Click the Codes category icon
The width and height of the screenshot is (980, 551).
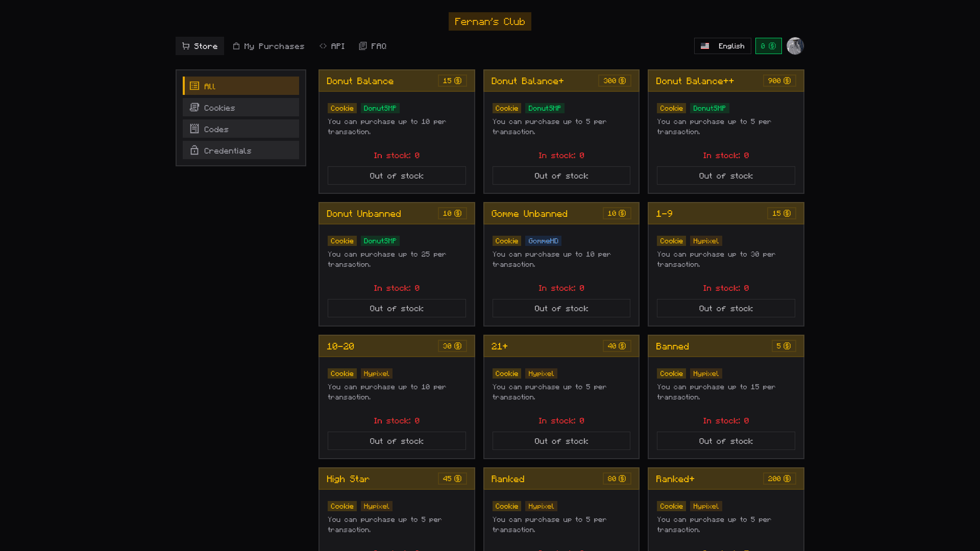pyautogui.click(x=194, y=129)
